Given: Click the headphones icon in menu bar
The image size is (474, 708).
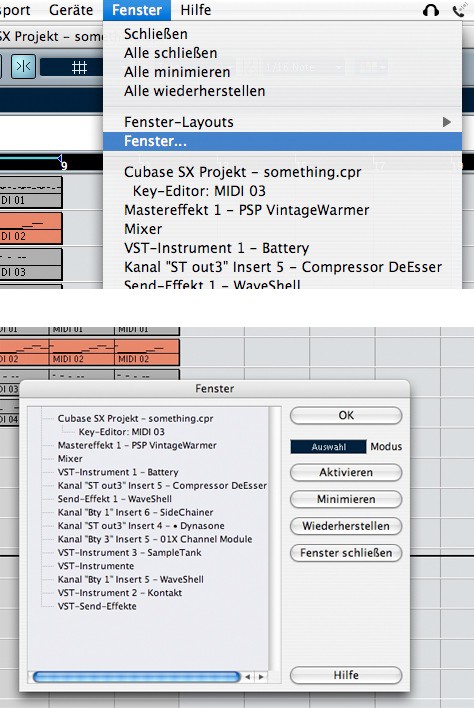Looking at the screenshot, I should pos(431,10).
